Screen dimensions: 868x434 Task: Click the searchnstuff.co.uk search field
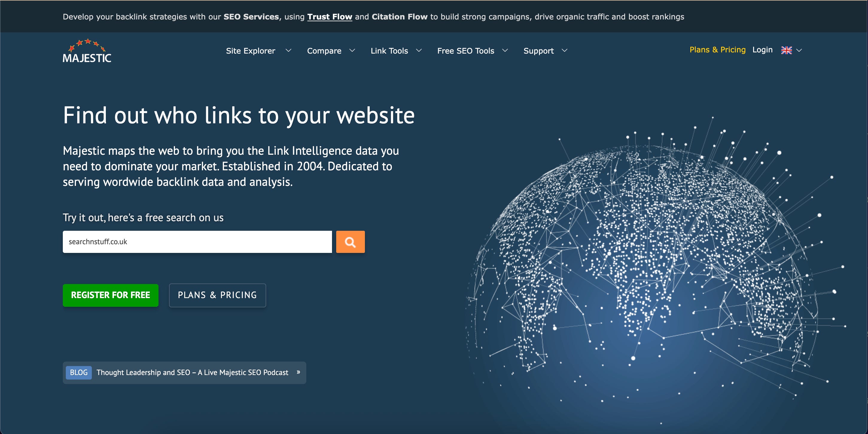tap(197, 242)
